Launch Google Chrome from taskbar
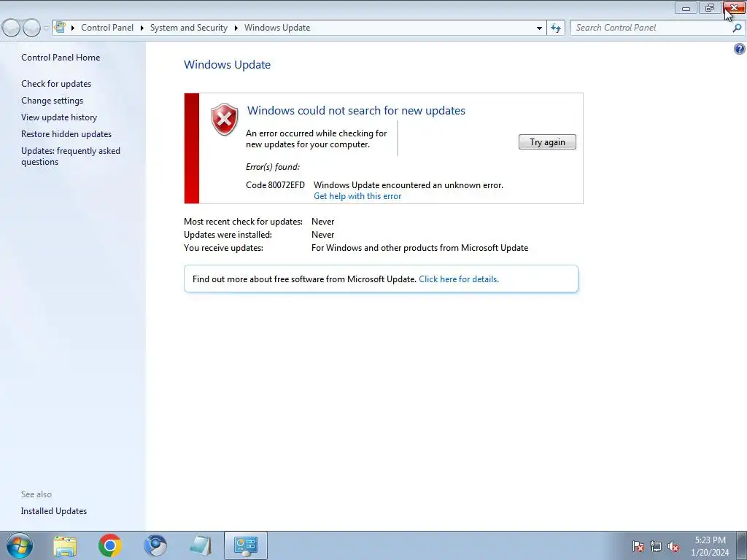The width and height of the screenshot is (747, 560). pyautogui.click(x=110, y=545)
